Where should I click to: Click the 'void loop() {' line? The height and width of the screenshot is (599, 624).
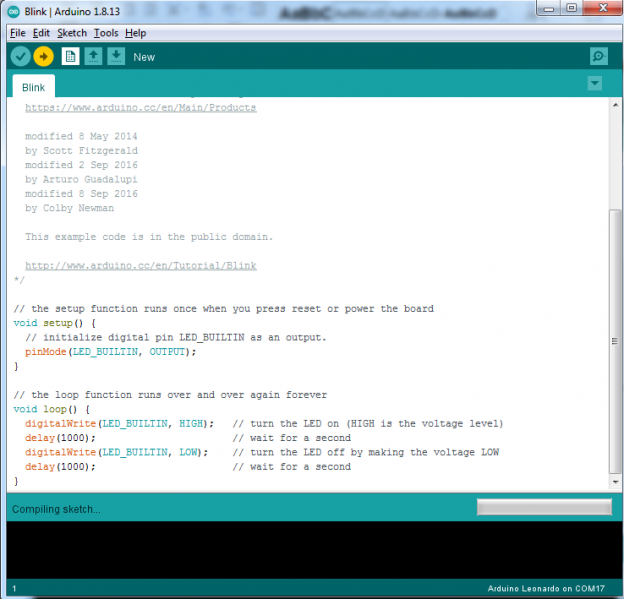click(x=52, y=409)
